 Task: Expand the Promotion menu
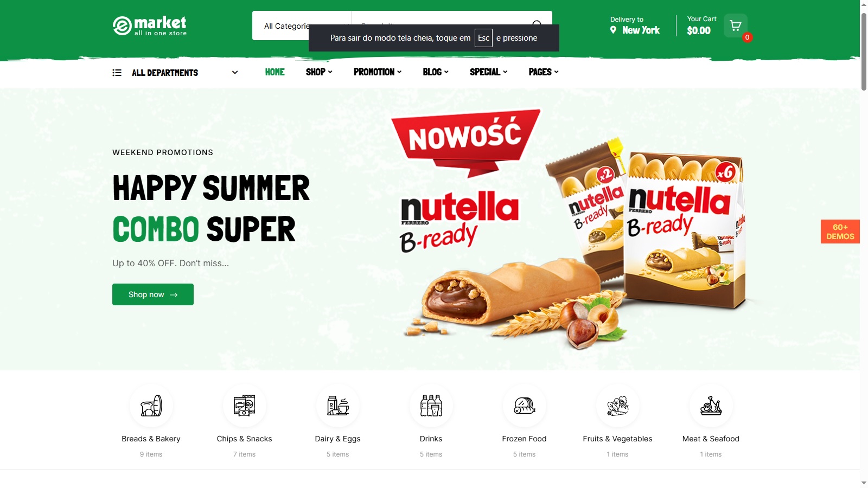pyautogui.click(x=378, y=72)
